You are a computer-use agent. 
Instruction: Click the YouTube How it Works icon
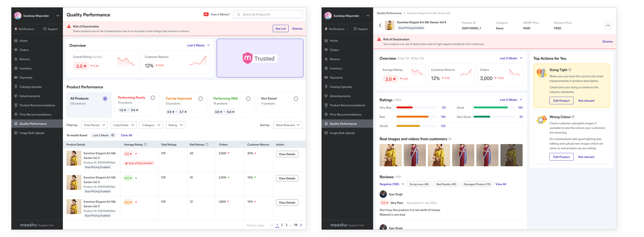click(x=206, y=14)
